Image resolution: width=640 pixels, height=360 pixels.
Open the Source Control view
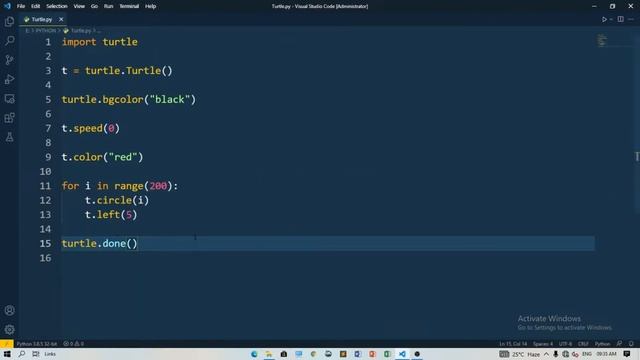tap(9, 60)
